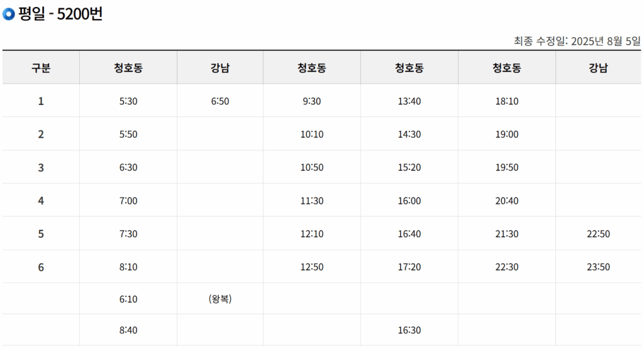Screen dimensions: 644x348
Task: Select the 13:40 departure time
Action: [409, 101]
